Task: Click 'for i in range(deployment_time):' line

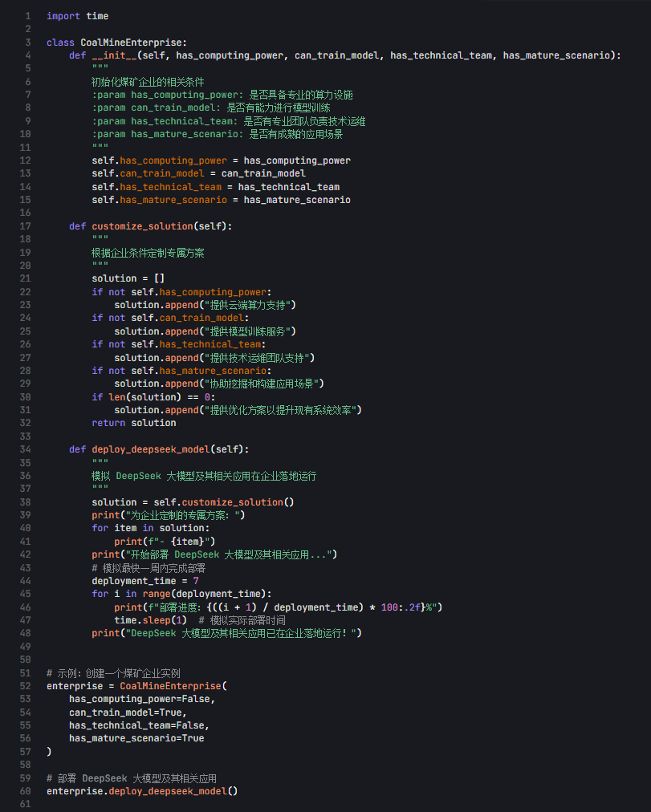Action: tap(181, 594)
